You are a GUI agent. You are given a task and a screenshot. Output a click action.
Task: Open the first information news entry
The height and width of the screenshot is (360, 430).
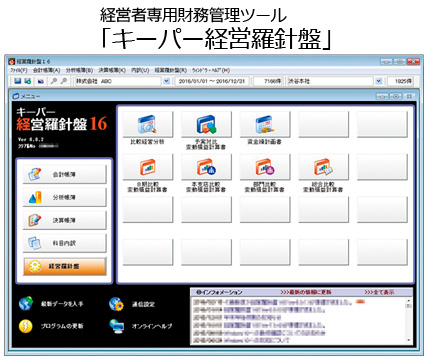(273, 302)
